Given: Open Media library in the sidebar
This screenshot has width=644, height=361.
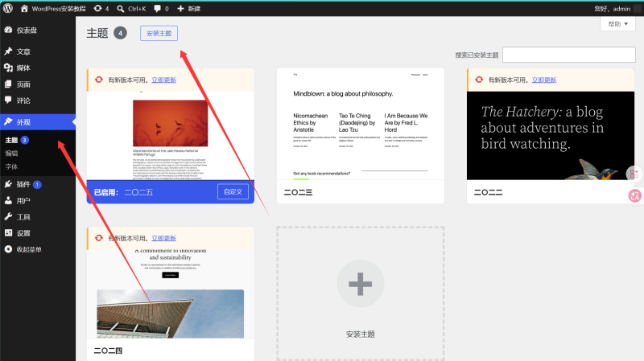Looking at the screenshot, I should (x=38, y=68).
